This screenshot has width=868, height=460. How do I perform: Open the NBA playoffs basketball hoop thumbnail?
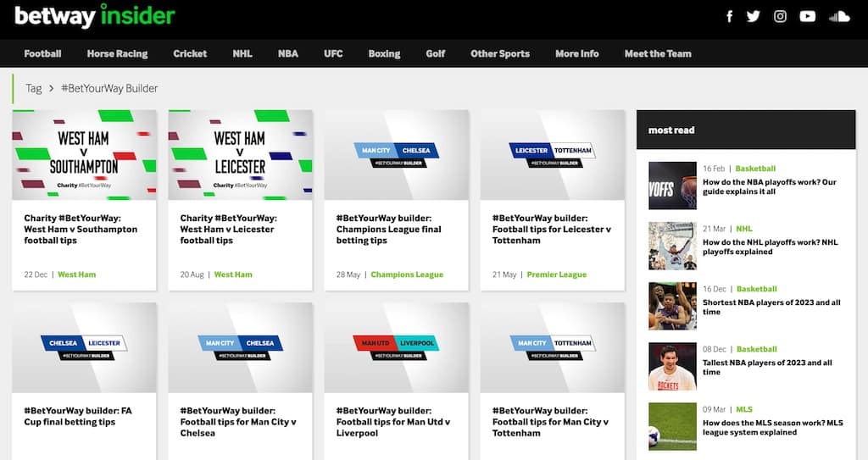[672, 186]
